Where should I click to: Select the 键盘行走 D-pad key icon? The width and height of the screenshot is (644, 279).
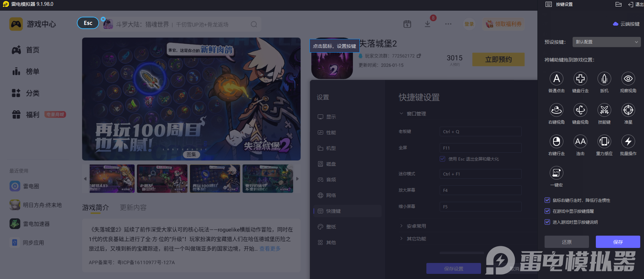tap(580, 79)
